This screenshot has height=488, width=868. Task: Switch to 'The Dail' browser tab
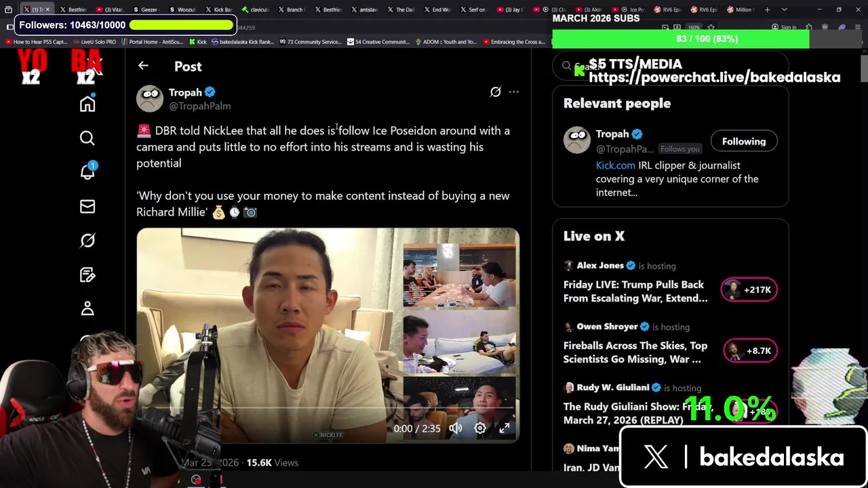[x=401, y=9]
